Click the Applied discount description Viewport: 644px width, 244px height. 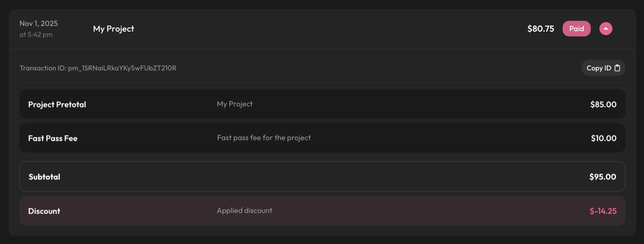pyautogui.click(x=245, y=211)
